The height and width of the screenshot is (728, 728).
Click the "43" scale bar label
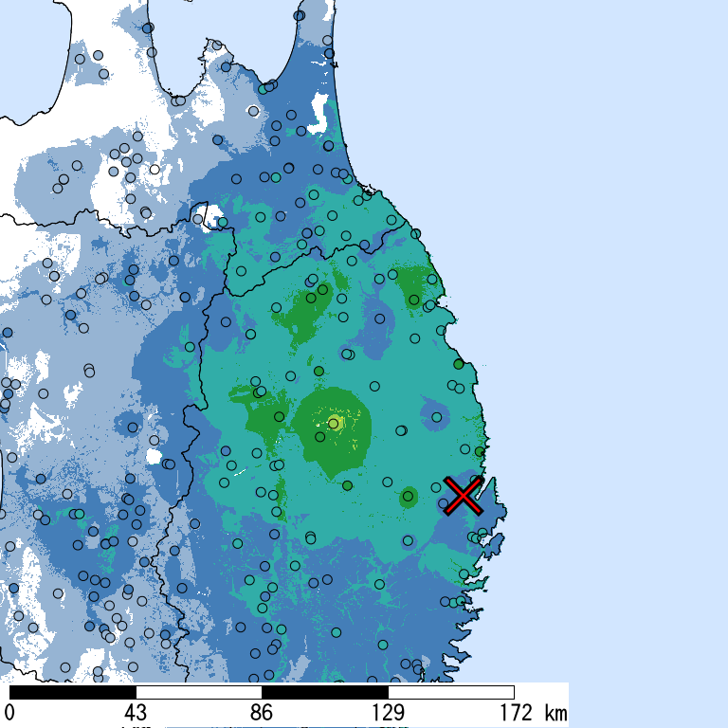tap(136, 712)
